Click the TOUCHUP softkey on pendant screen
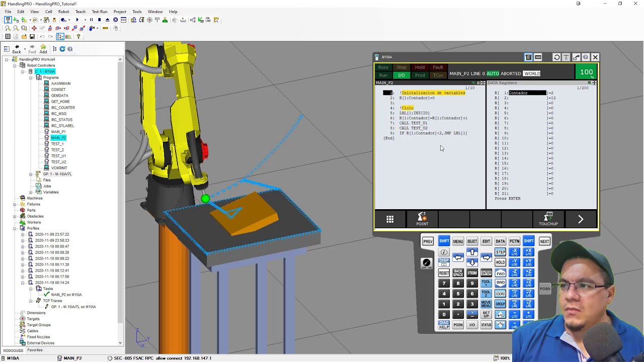 coord(548,219)
